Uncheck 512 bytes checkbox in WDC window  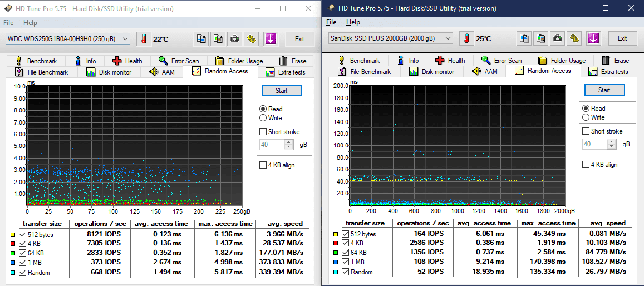pyautogui.click(x=22, y=235)
